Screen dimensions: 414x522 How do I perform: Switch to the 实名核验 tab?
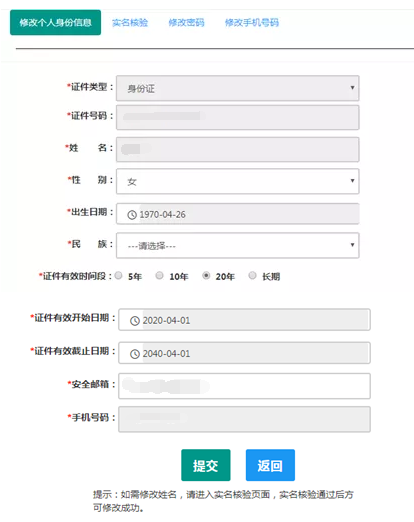point(130,23)
